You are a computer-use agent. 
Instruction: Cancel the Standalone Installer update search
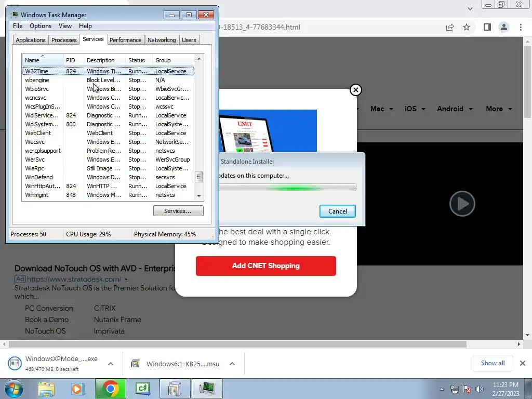coord(338,211)
